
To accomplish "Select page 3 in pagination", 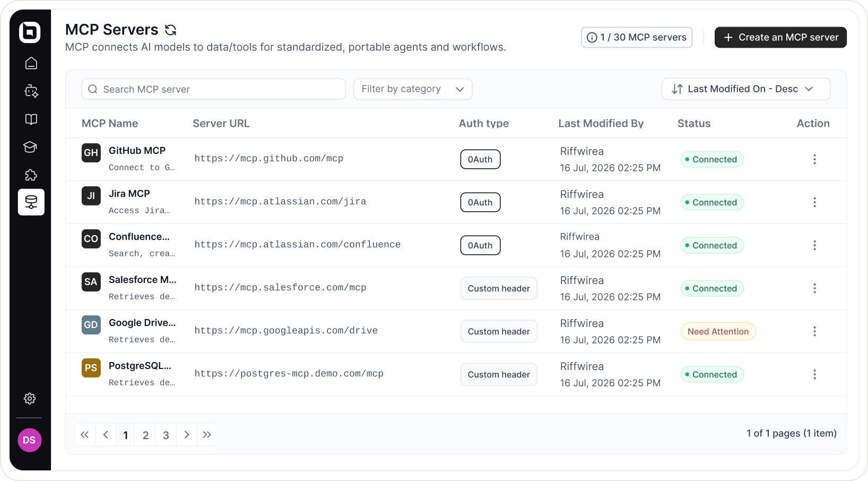I will coord(166,435).
